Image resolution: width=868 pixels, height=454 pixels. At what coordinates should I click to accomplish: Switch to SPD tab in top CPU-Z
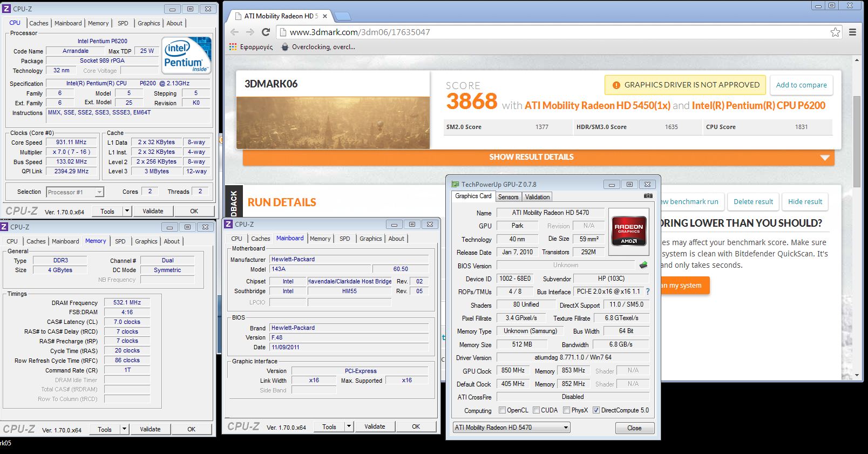point(123,23)
